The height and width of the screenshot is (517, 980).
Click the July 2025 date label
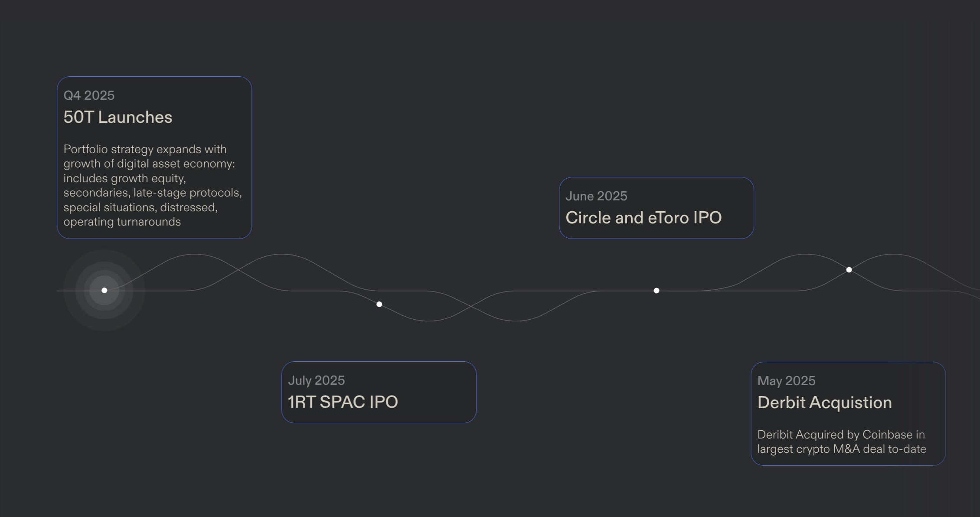coord(316,380)
